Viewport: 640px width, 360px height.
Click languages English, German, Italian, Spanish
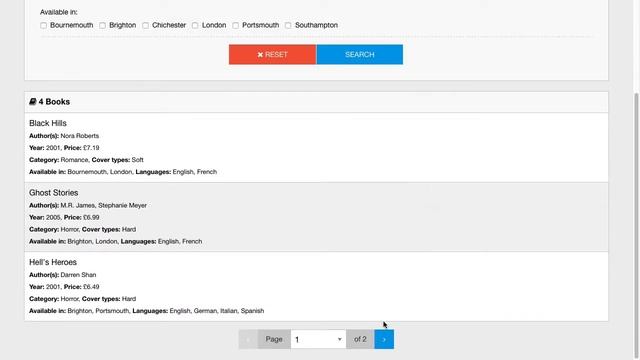tap(217, 311)
